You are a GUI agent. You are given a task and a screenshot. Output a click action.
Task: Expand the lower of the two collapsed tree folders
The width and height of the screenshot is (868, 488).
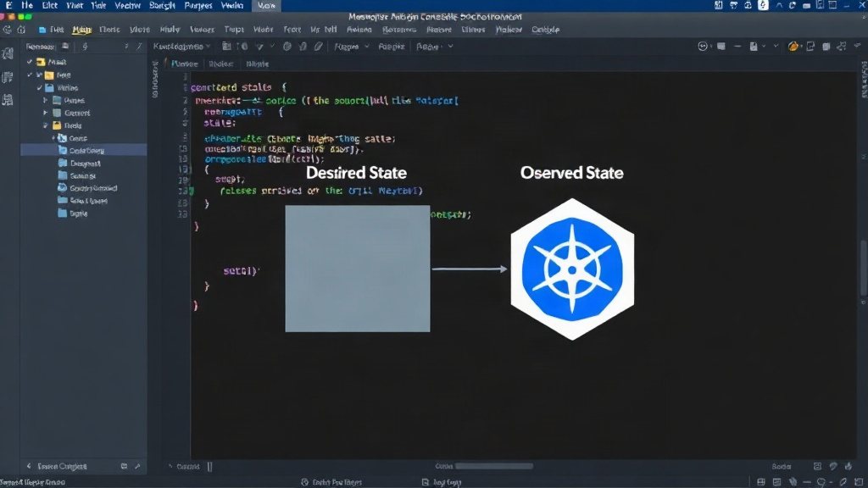click(46, 113)
